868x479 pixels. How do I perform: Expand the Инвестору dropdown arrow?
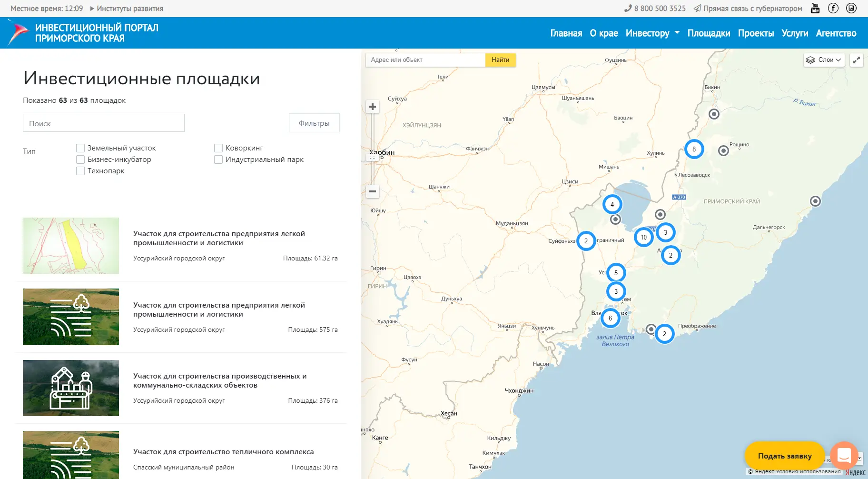pos(677,32)
